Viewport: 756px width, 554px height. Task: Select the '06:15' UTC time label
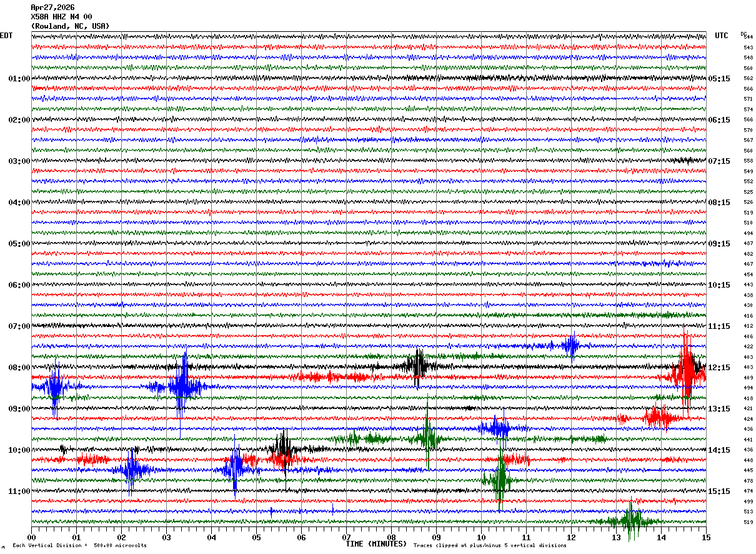(x=719, y=120)
